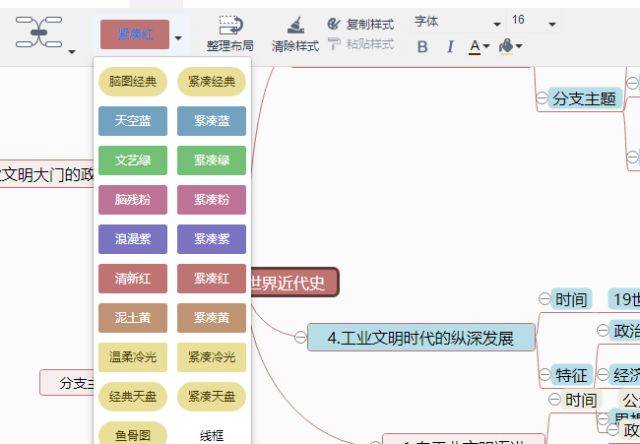
Task: Select the 紧凑冷光 theme
Action: tap(211, 357)
